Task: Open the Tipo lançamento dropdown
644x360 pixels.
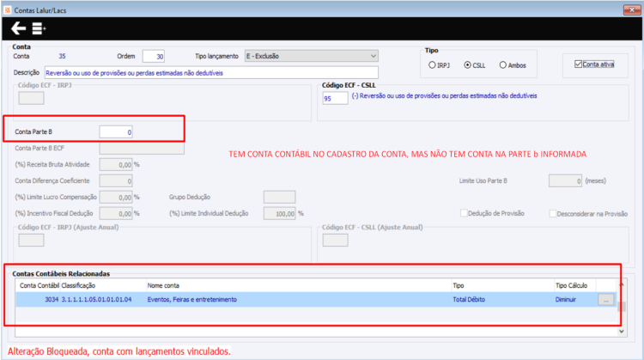Action: pos(312,56)
